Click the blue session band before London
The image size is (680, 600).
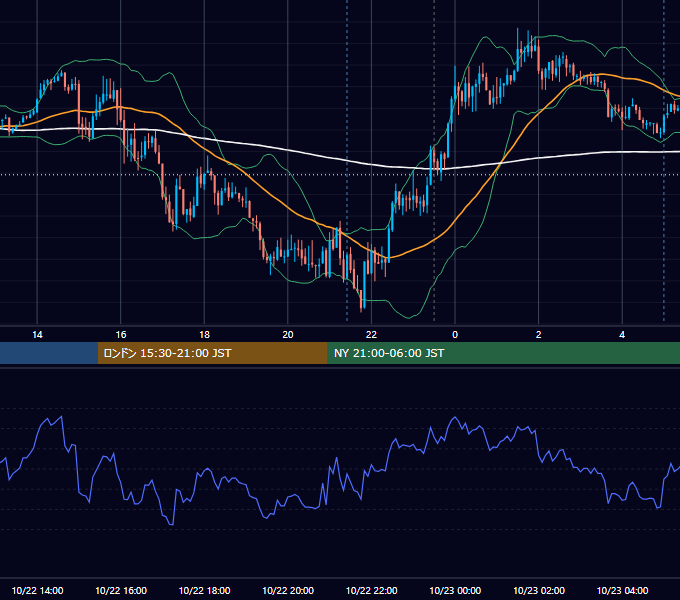pyautogui.click(x=49, y=353)
